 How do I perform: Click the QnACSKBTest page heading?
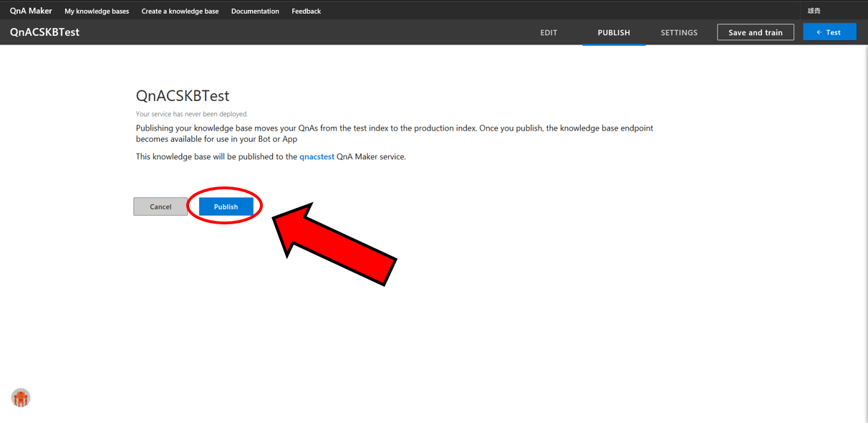coord(183,96)
